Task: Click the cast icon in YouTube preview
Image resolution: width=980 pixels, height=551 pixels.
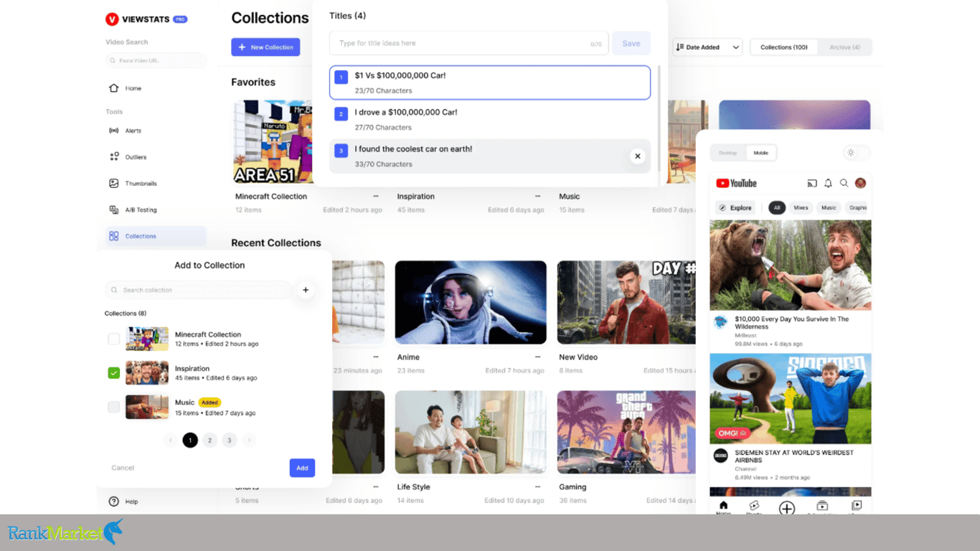Action: [812, 183]
